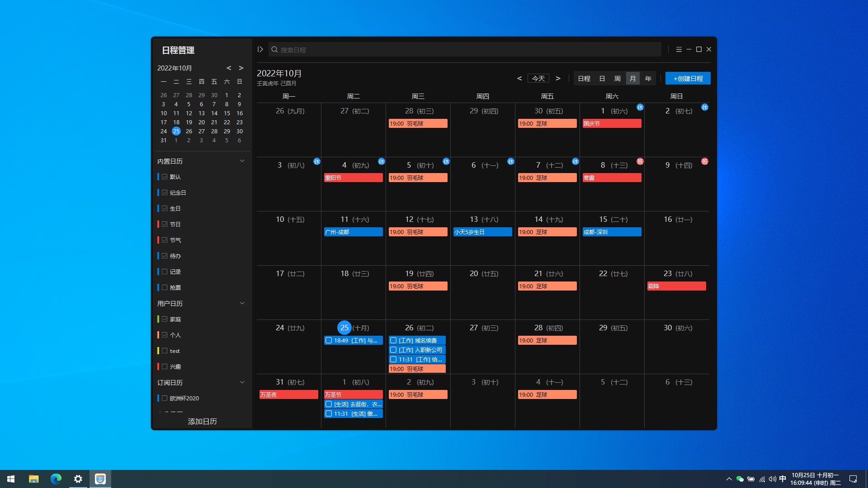Switch to the 年 year view tab
Image resolution: width=868 pixels, height=488 pixels.
click(x=648, y=79)
